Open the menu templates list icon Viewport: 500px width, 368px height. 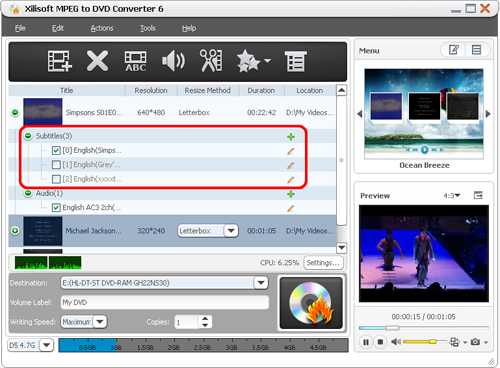477,50
